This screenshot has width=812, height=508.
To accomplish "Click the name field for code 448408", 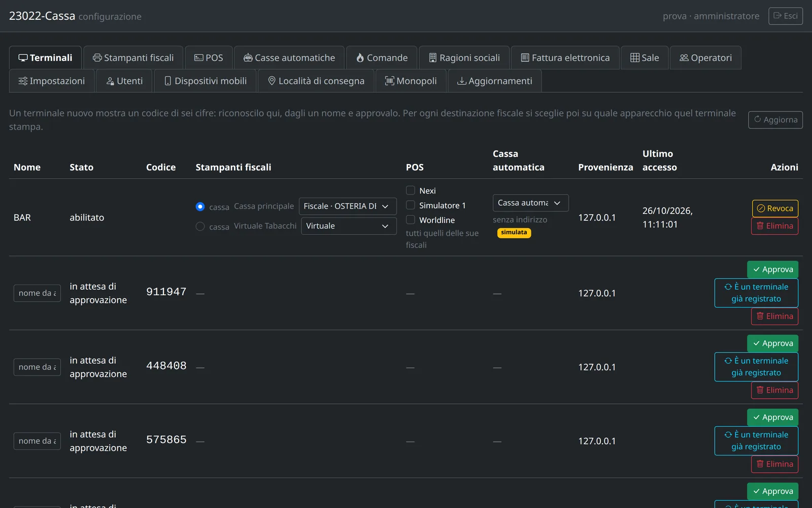I will click(37, 367).
